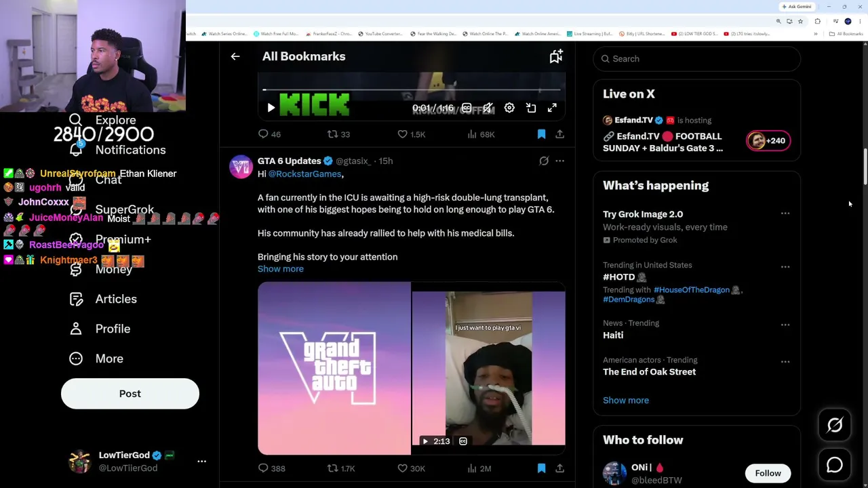Viewport: 868px width, 488px height.
Task: Open the Grok floating button
Action: [835, 425]
